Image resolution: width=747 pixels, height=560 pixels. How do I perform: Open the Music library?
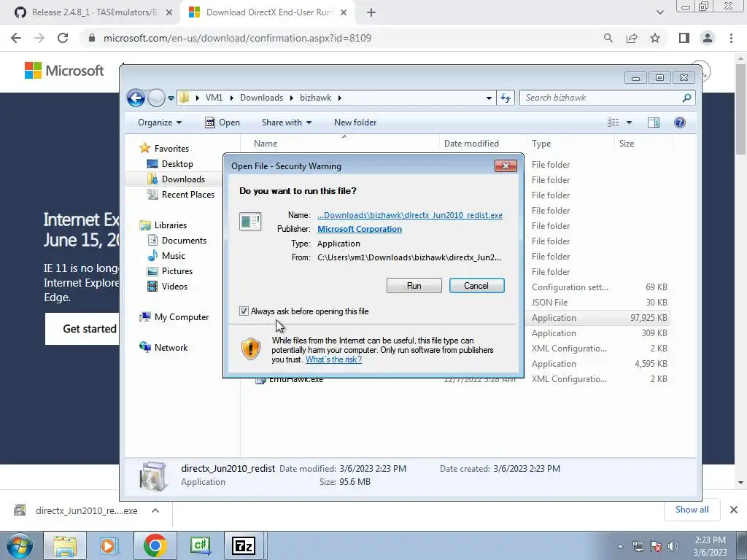coord(174,256)
